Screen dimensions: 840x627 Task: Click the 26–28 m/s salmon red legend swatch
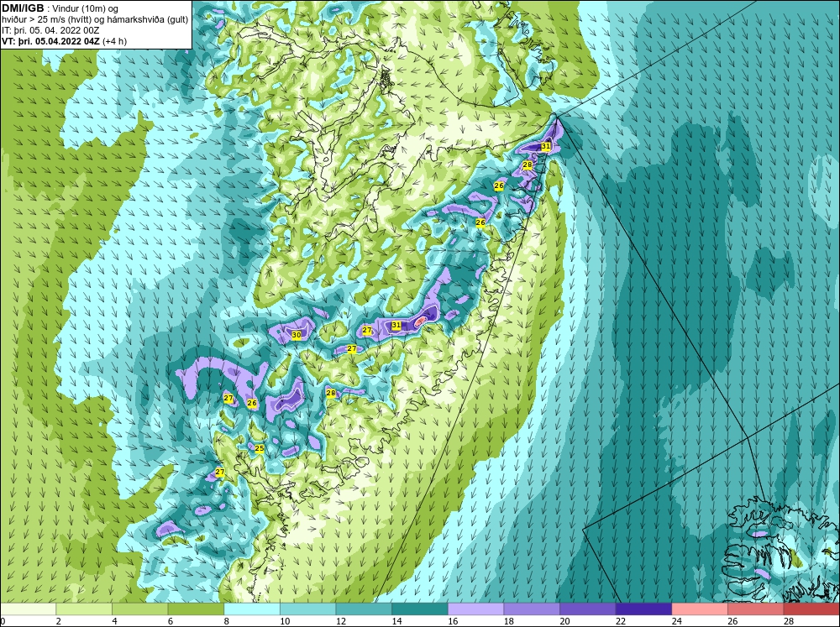(x=756, y=609)
